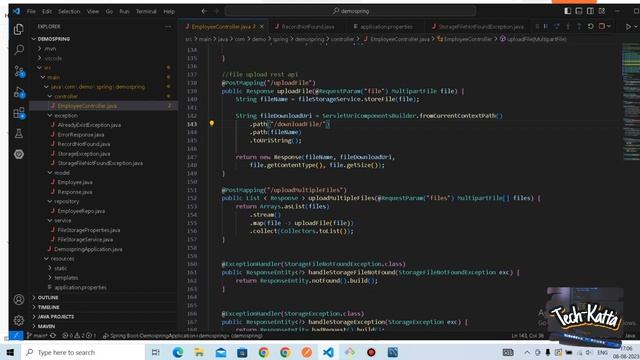The height and width of the screenshot is (360, 640).
Task: Open the Edit menu
Action: pos(47,11)
